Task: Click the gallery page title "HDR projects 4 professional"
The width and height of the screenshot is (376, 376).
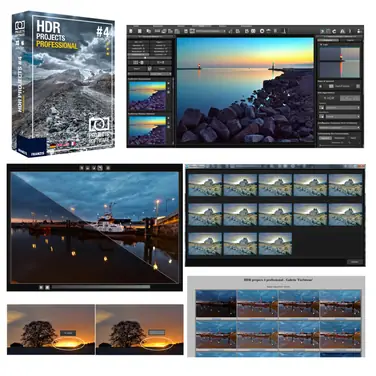Action: pyautogui.click(x=264, y=280)
